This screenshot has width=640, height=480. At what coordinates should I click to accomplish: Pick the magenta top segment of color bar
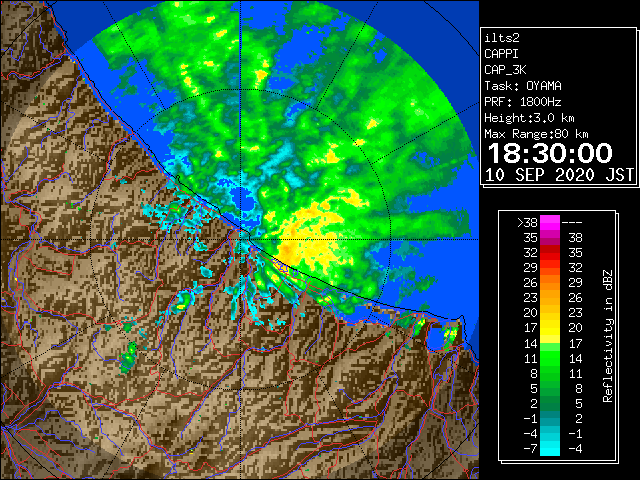pos(550,223)
